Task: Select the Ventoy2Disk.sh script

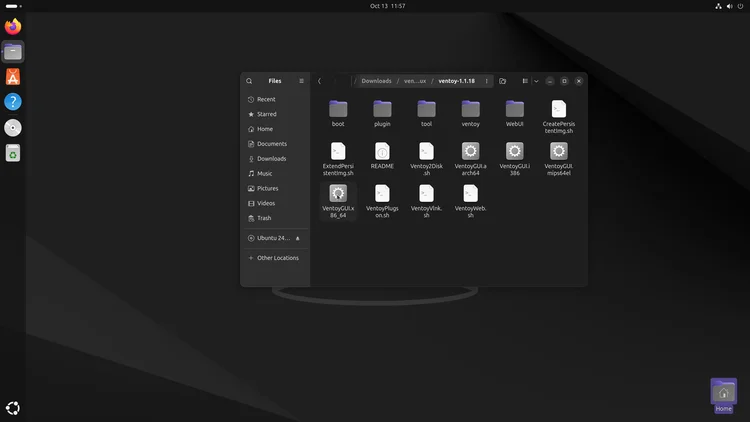Action: [x=426, y=159]
